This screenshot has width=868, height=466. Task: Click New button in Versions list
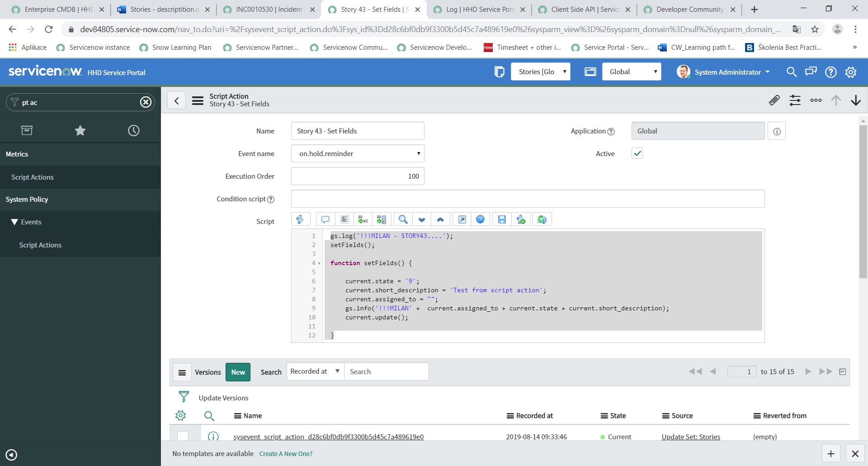click(238, 372)
